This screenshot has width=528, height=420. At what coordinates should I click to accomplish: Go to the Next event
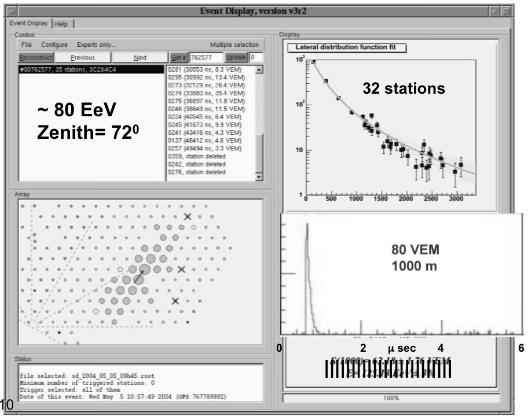[x=140, y=57]
